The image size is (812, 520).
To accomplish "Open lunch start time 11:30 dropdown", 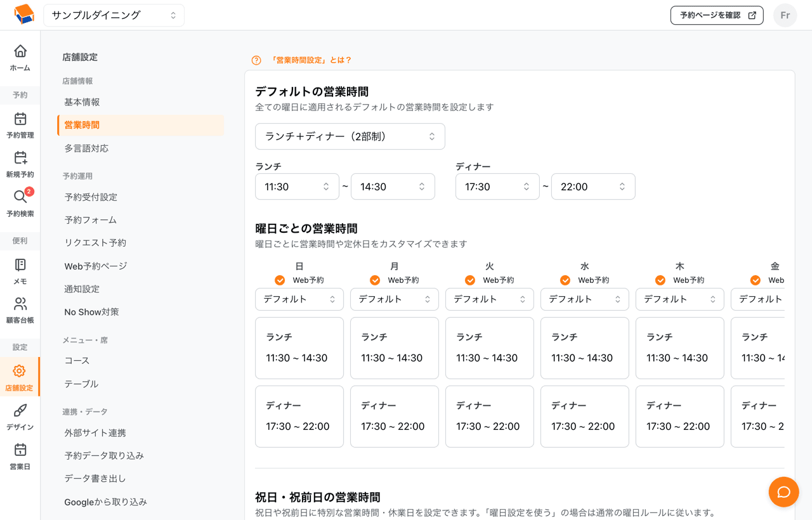I will click(298, 186).
